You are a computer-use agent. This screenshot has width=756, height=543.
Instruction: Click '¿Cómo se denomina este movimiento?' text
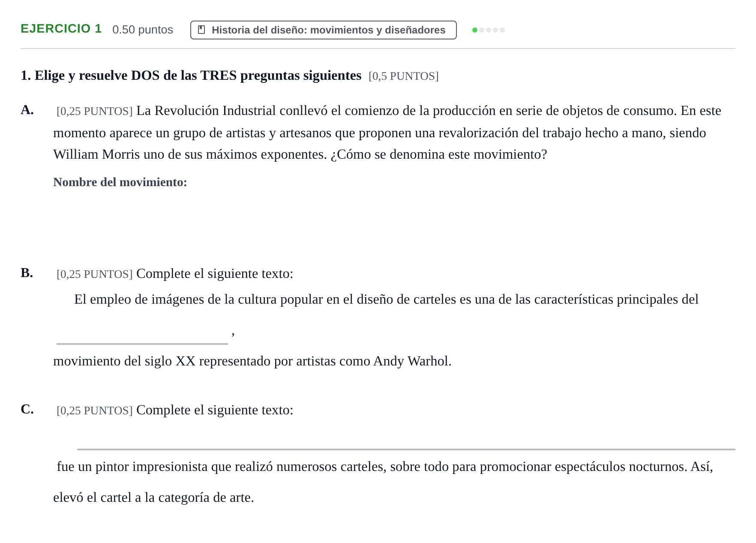point(439,154)
